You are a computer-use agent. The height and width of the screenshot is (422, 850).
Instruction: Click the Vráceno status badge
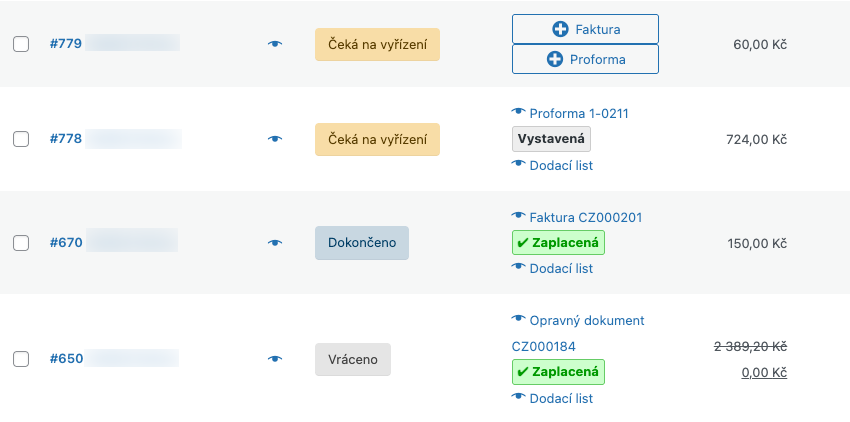353,359
